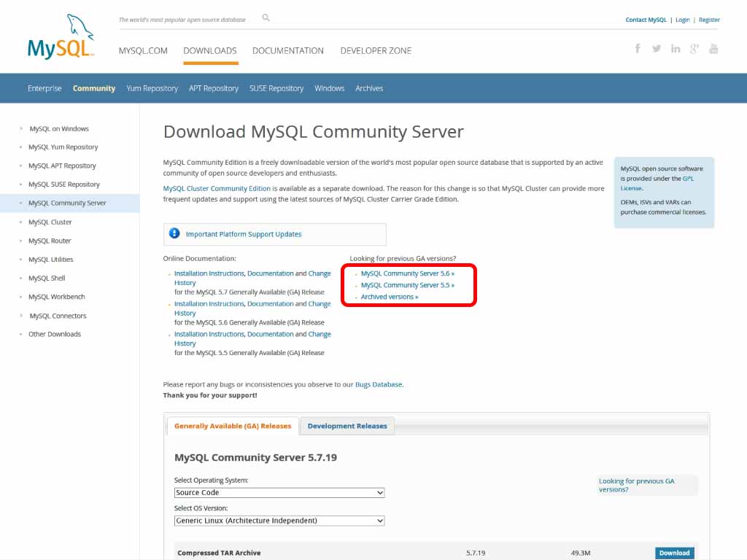Click MySQL Cluster Community Edition link
The height and width of the screenshot is (560, 747).
[x=217, y=189]
